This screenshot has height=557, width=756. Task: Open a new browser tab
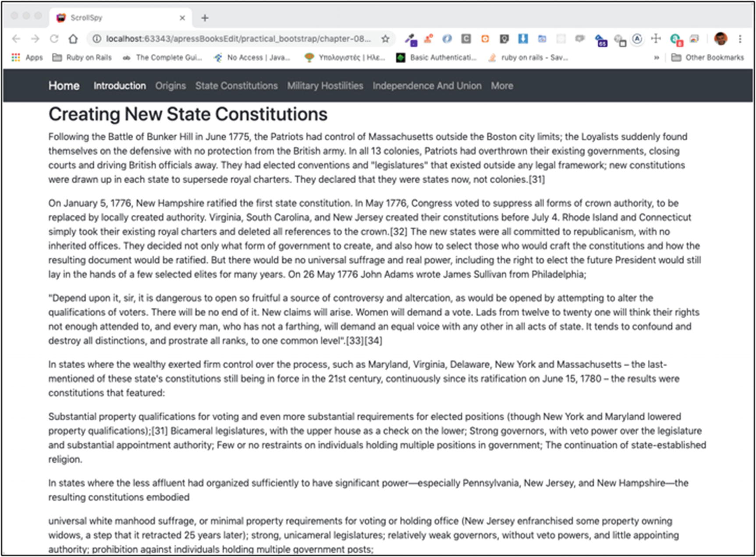[205, 18]
